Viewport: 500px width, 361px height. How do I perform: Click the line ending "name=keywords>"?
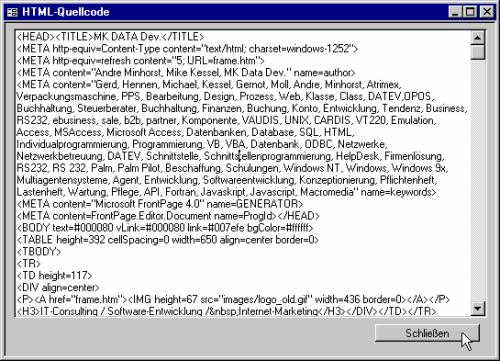[x=226, y=192]
